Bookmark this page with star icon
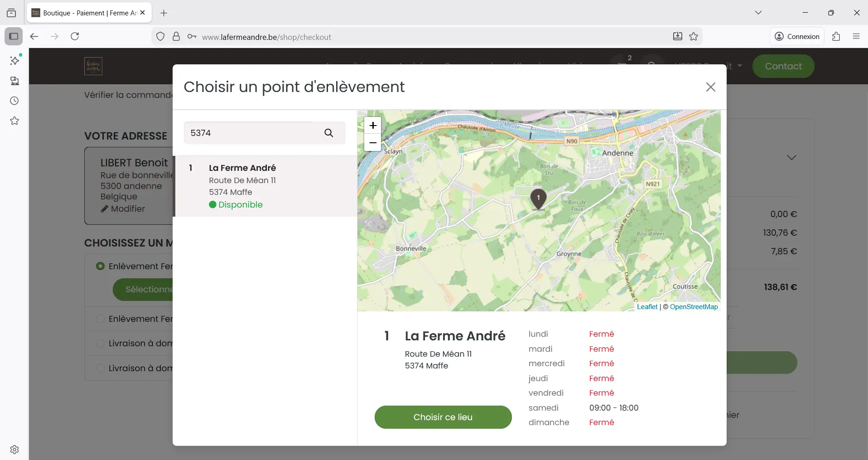The width and height of the screenshot is (868, 460). tap(694, 37)
